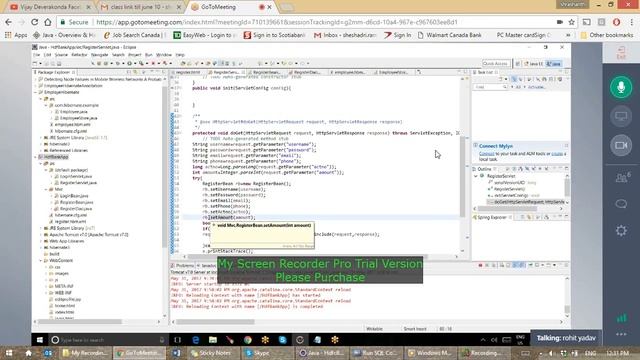640x360 pixels.
Task: Open Windows Start button in inner taskbar
Action: click(40, 340)
